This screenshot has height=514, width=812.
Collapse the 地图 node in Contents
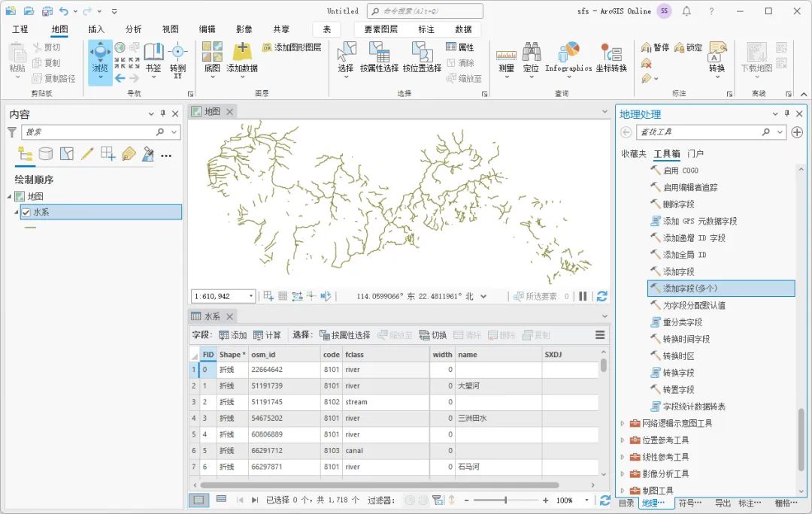tap(9, 196)
